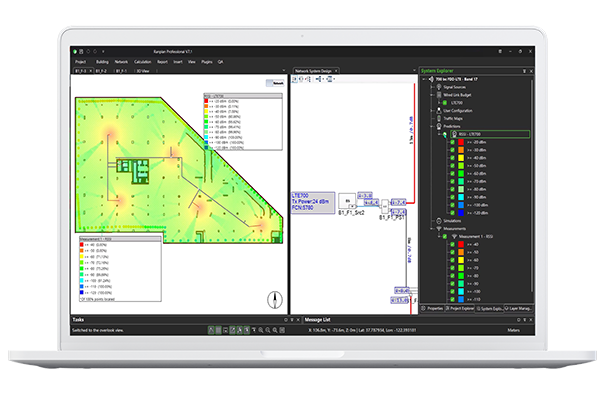
Task: Click the Traffic Maps icon
Action: point(438,118)
